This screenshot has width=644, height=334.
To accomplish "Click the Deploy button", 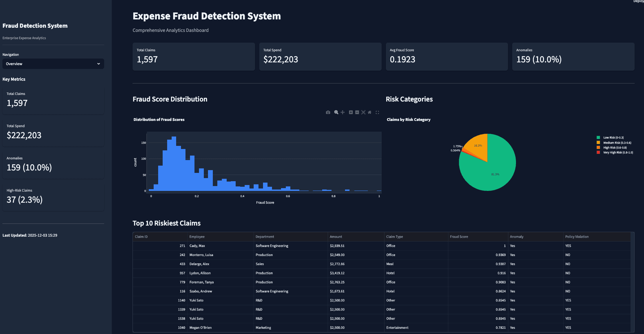I will click(638, 1).
